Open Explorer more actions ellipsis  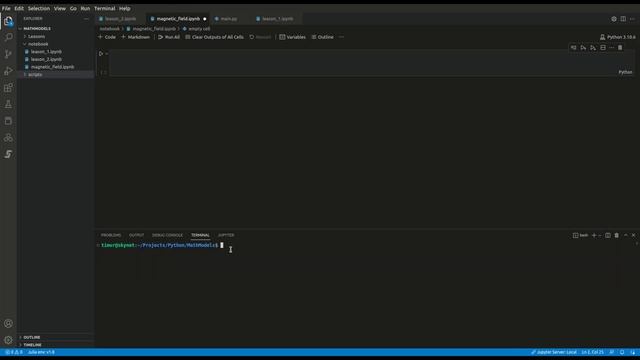(86, 19)
